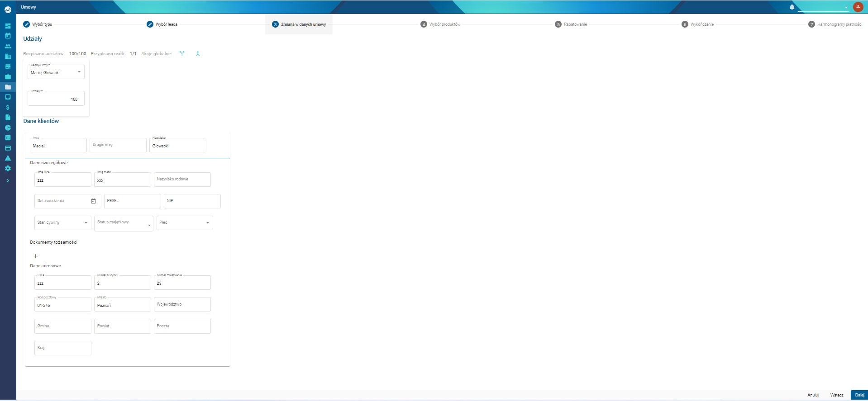Go to Wybór produktów step

(440, 24)
